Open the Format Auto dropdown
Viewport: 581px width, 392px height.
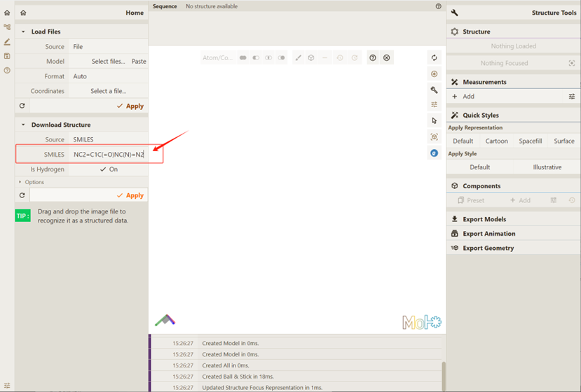pos(108,76)
